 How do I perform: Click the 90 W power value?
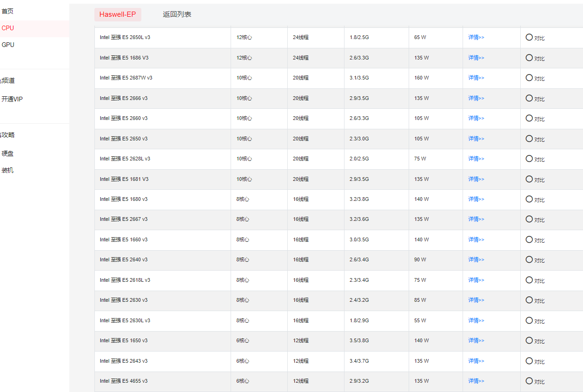[420, 259]
